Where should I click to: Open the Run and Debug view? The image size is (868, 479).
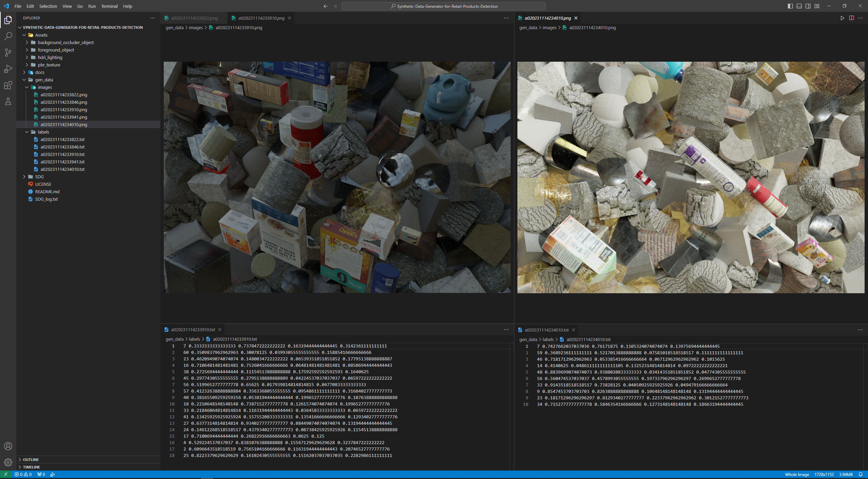click(x=8, y=69)
